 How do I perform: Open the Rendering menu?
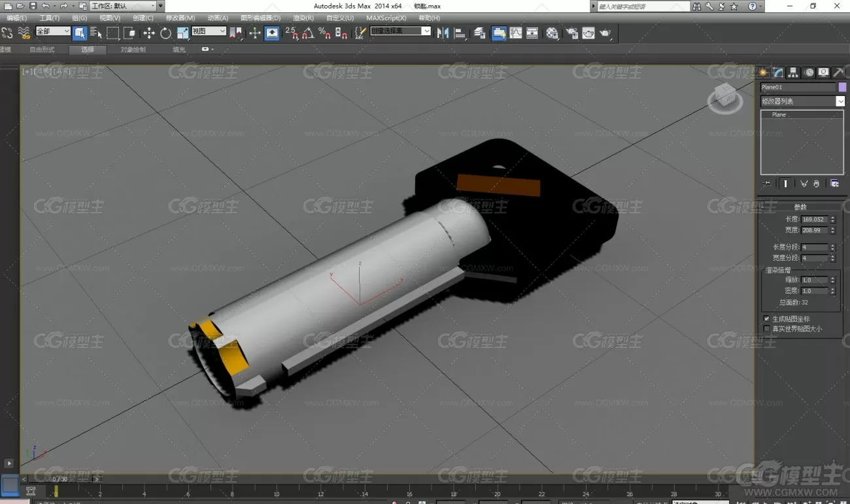click(x=303, y=18)
